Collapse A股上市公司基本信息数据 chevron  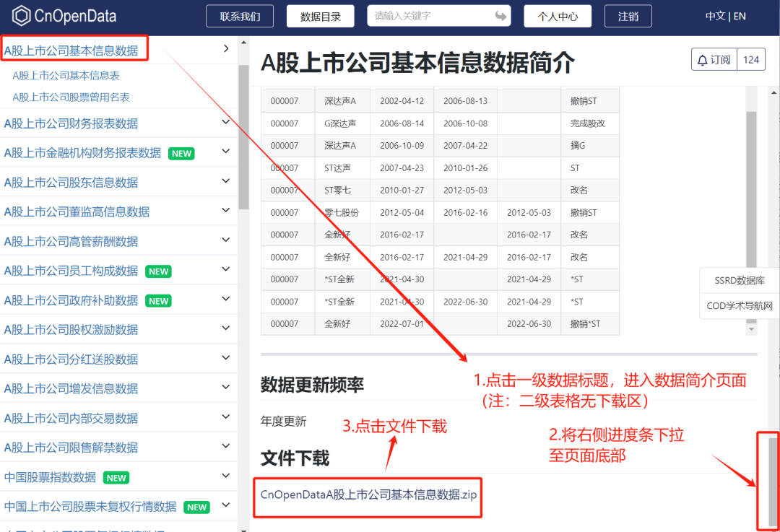click(x=226, y=49)
